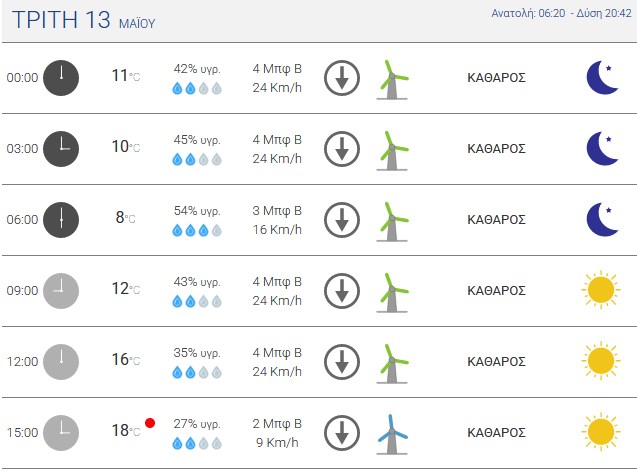Click the sun icon in the 15:00 row
The image size is (637, 475).
click(601, 432)
